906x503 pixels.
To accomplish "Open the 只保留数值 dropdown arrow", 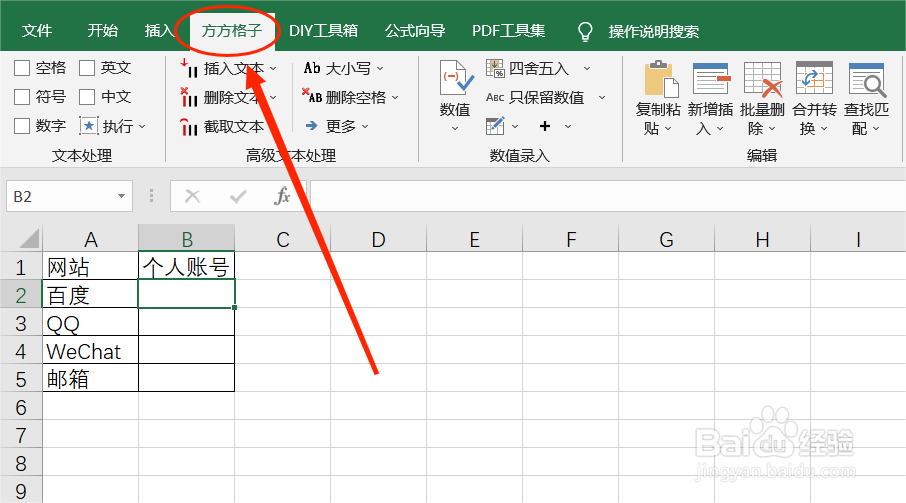I will [x=601, y=98].
